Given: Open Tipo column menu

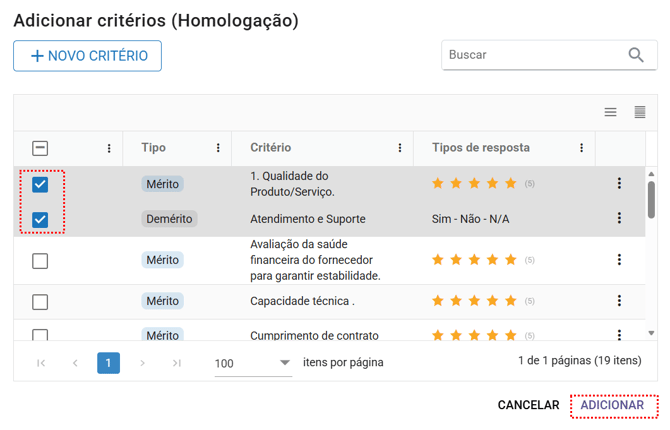Looking at the screenshot, I should pos(219,148).
